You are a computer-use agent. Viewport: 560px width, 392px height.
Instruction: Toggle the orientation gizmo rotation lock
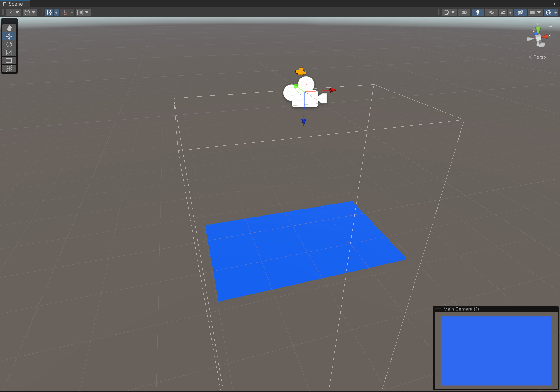coord(550,26)
